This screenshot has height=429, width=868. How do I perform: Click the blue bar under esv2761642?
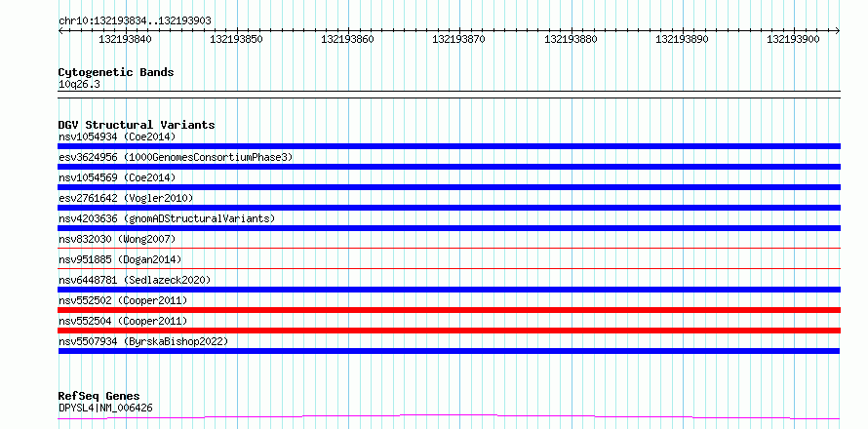click(x=449, y=208)
